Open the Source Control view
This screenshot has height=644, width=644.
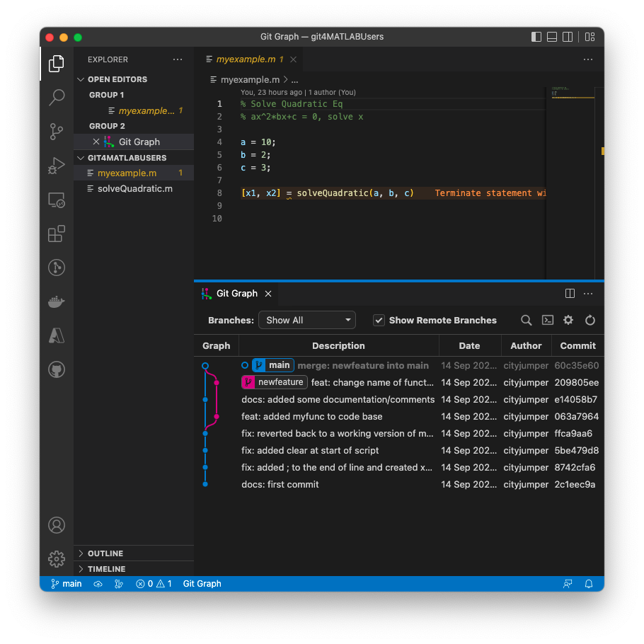[x=57, y=132]
